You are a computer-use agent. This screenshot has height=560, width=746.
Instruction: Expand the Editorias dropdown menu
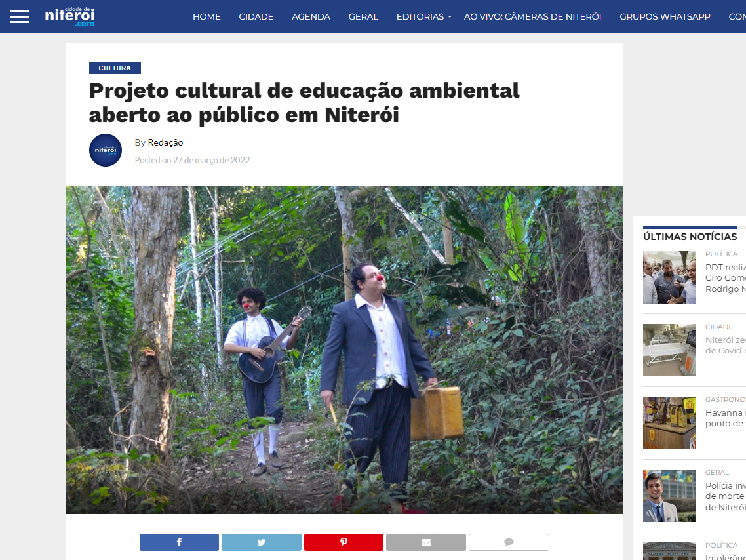[x=424, y=16]
